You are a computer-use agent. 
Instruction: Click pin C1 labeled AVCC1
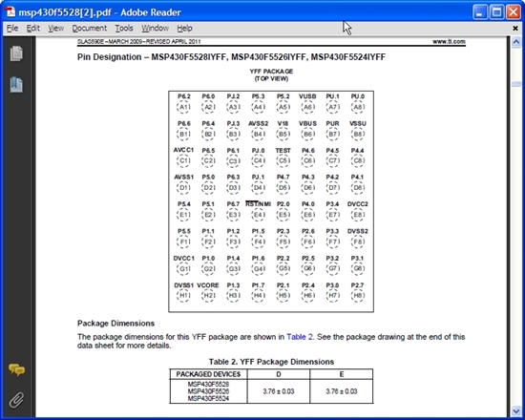184,160
